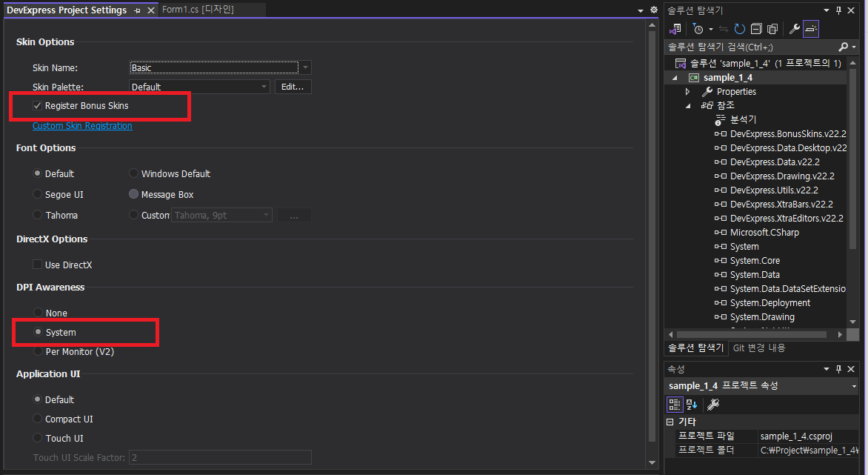The image size is (868, 475).
Task: Collapse the sample_1_4 project node
Action: (675, 78)
